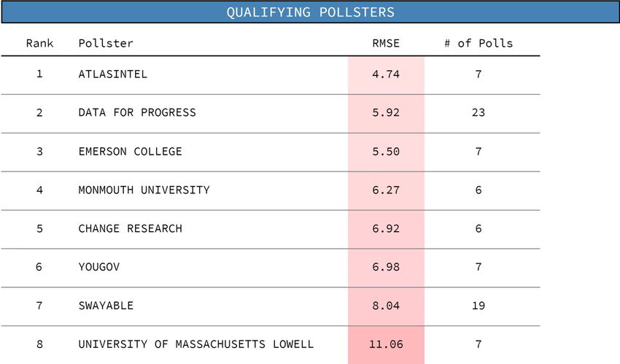Select the poll count 19
620x364 pixels.
pos(478,306)
